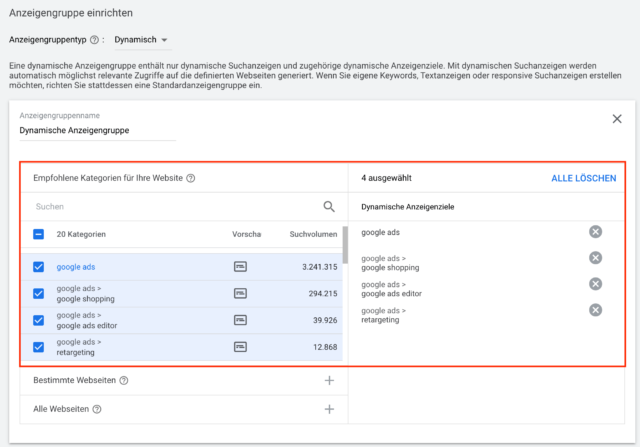The width and height of the screenshot is (640, 447).
Task: Select the 294.215 search volume value
Action: pyautogui.click(x=323, y=294)
